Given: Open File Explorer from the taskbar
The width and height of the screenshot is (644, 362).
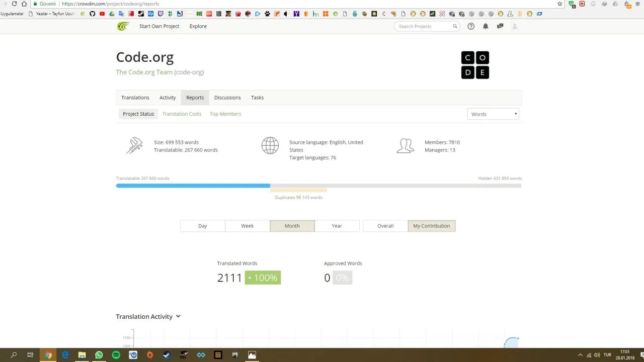Looking at the screenshot, I should [82, 355].
